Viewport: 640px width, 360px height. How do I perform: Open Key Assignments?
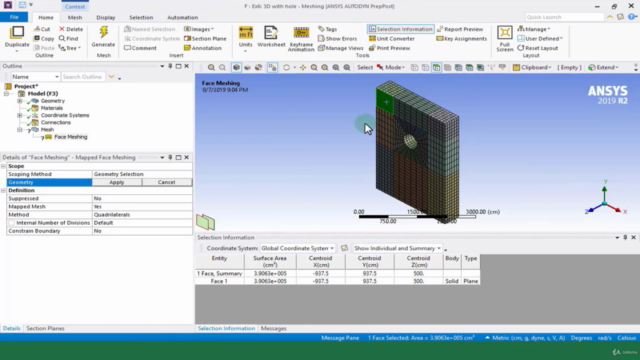(x=461, y=38)
